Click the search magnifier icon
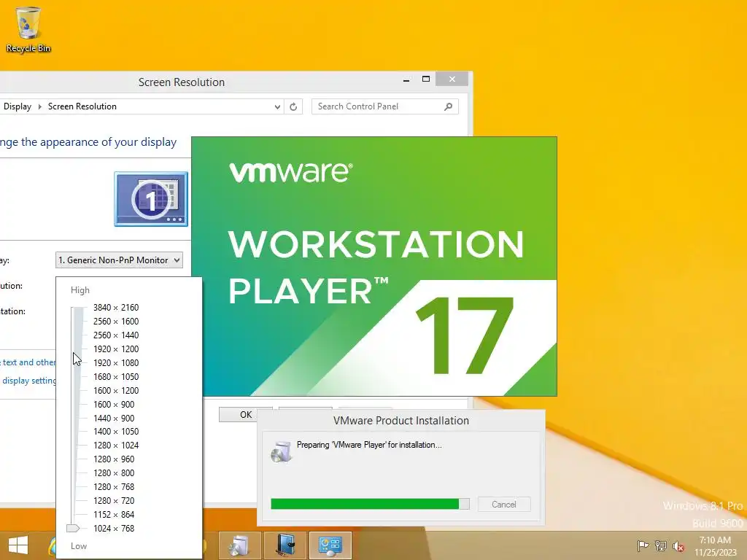Screen dimensions: 747x560 pos(449,106)
